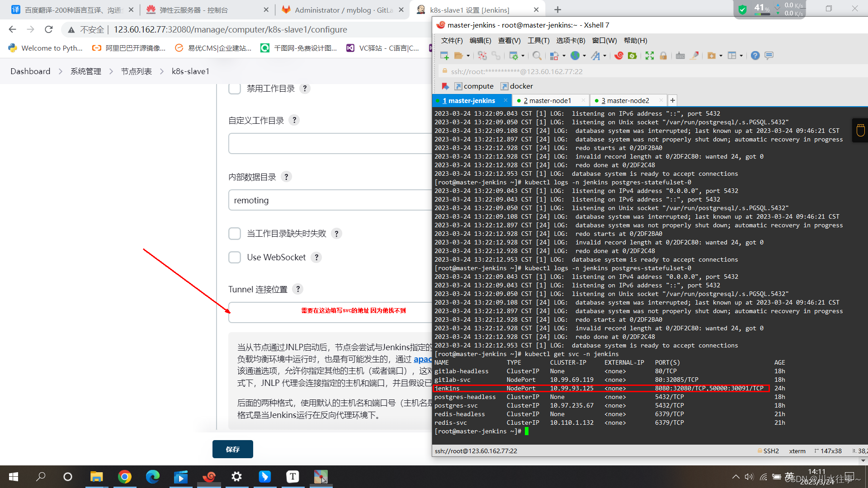Click the 保存 save button
The height and width of the screenshot is (488, 868).
tap(232, 449)
